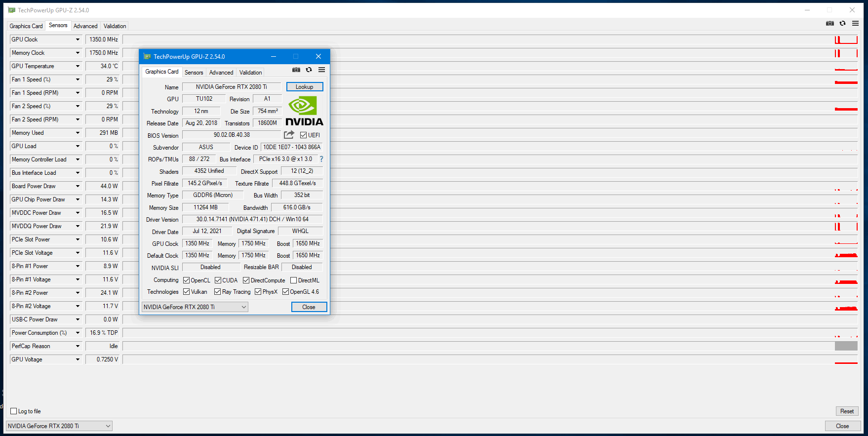The height and width of the screenshot is (436, 868).
Task: Toggle DirectML checkbox
Action: (x=294, y=280)
